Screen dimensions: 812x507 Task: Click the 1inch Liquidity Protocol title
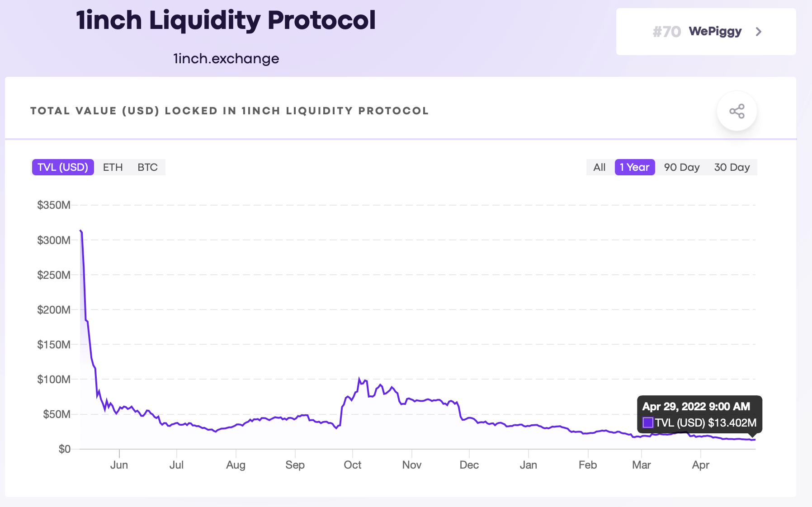(x=226, y=20)
